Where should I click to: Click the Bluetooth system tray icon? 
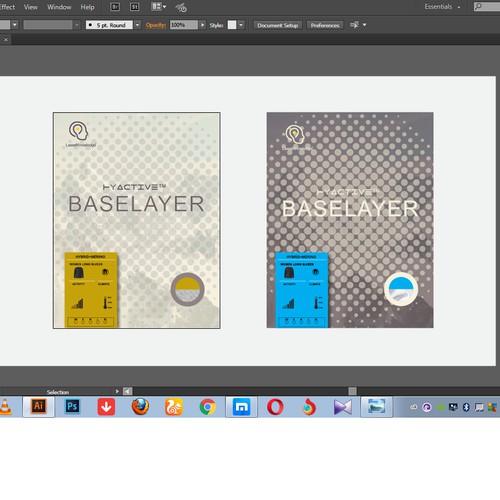coord(466,407)
